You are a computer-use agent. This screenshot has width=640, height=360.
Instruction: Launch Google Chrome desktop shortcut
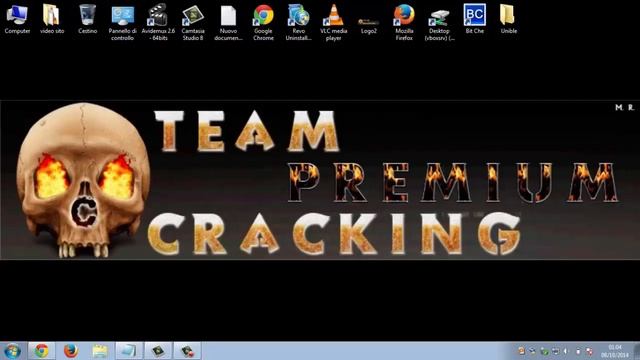(263, 22)
